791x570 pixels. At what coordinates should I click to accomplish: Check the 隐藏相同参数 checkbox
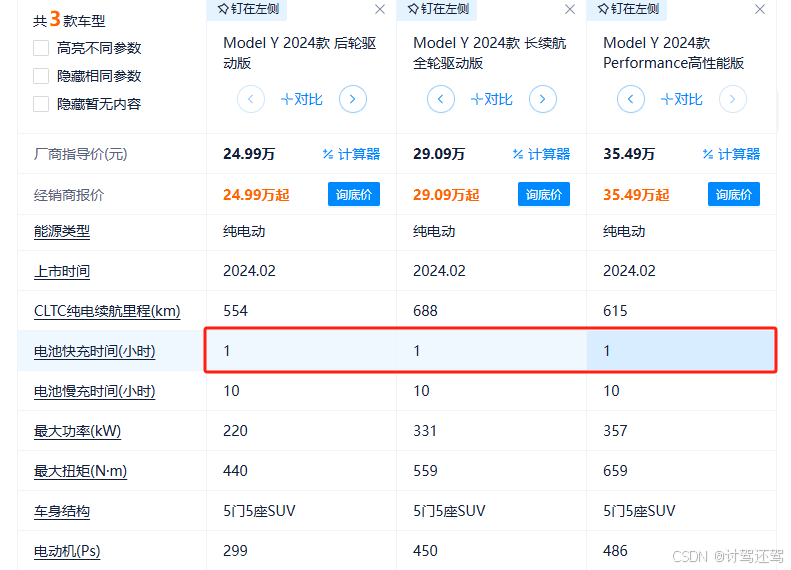point(41,76)
